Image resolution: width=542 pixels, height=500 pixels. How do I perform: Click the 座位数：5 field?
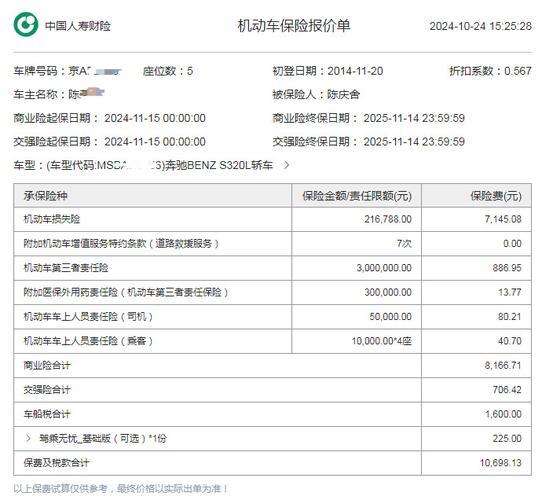(168, 71)
